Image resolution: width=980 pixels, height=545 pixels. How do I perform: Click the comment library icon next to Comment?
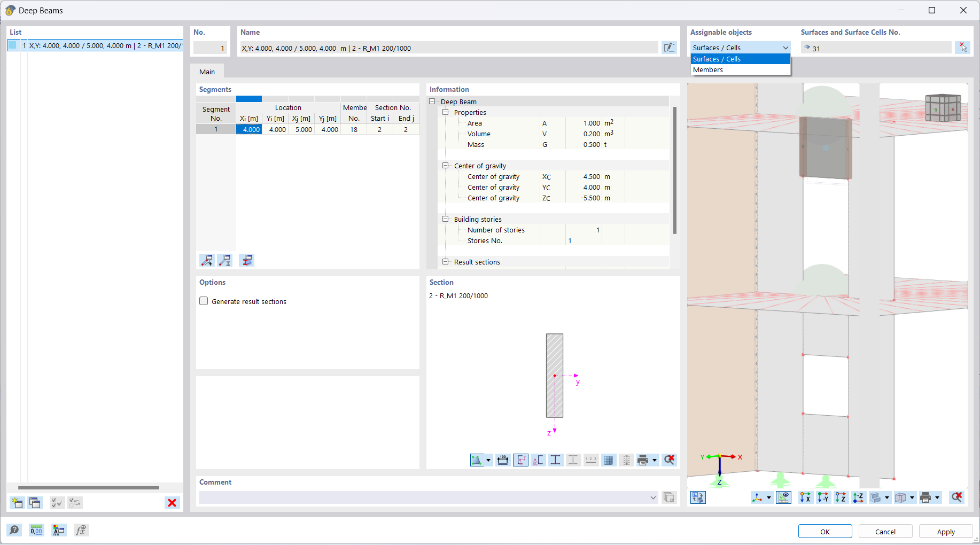pyautogui.click(x=669, y=497)
